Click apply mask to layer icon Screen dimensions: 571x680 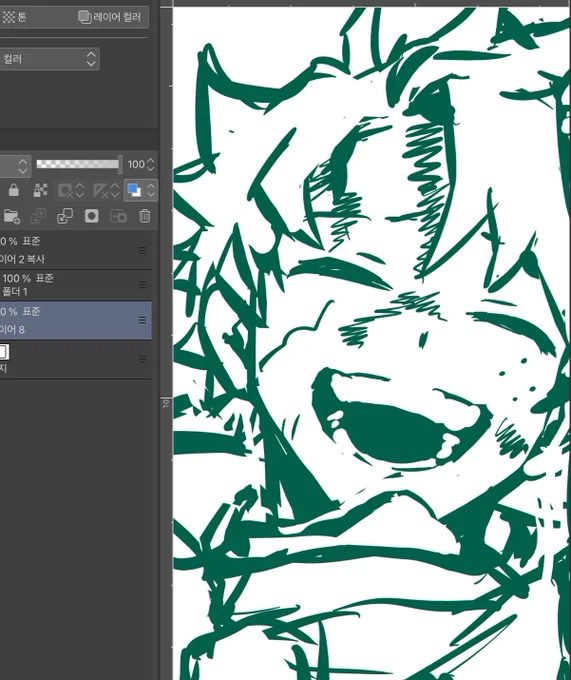(118, 216)
